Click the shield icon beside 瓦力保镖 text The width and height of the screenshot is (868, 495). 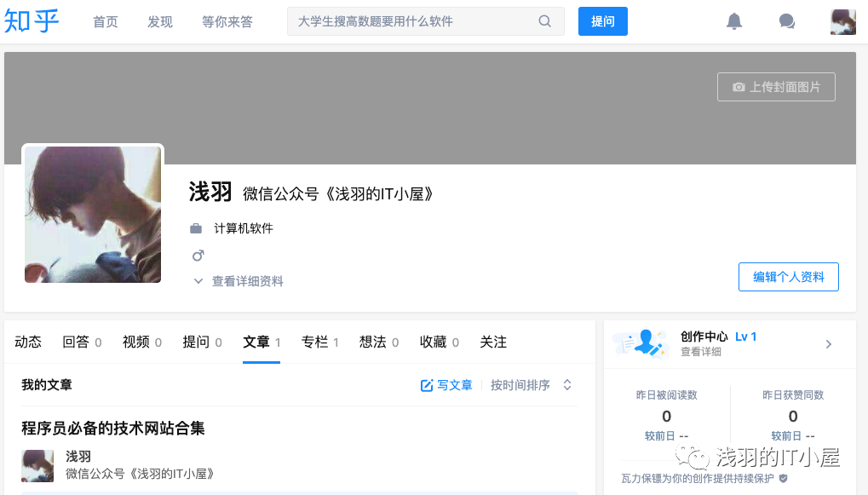click(x=784, y=479)
